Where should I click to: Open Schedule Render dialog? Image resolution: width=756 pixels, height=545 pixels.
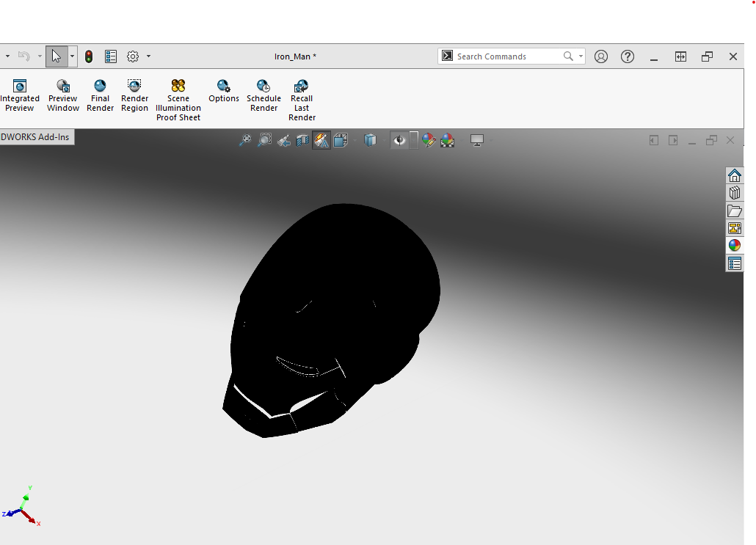coord(263,95)
